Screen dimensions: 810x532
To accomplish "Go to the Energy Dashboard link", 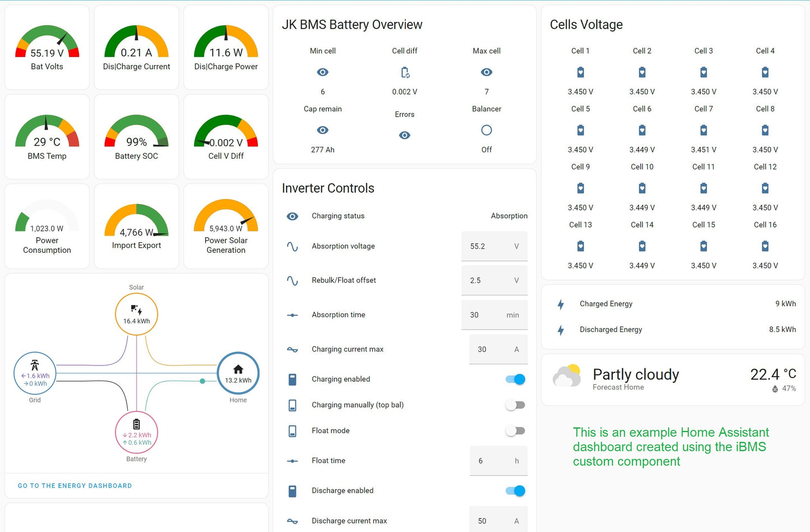I will click(x=75, y=486).
